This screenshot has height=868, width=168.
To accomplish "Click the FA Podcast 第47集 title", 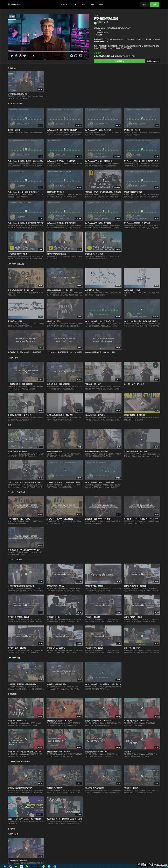I will click(137, 223).
